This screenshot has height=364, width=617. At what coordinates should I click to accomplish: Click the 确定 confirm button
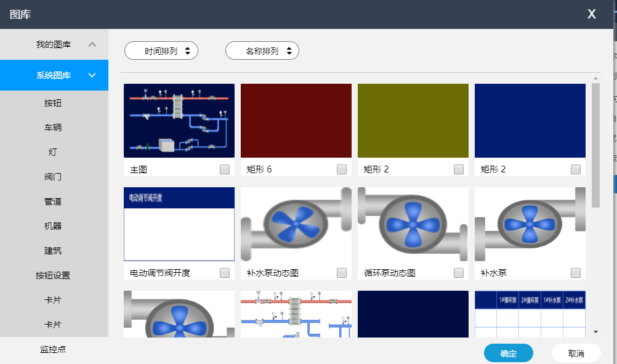pyautogui.click(x=509, y=353)
